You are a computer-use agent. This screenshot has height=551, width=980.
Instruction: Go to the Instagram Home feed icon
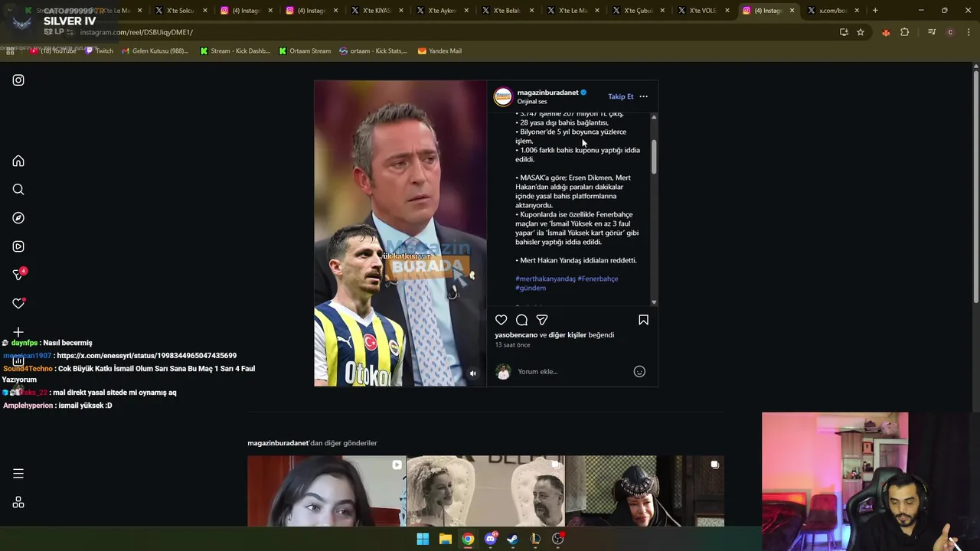pos(18,161)
